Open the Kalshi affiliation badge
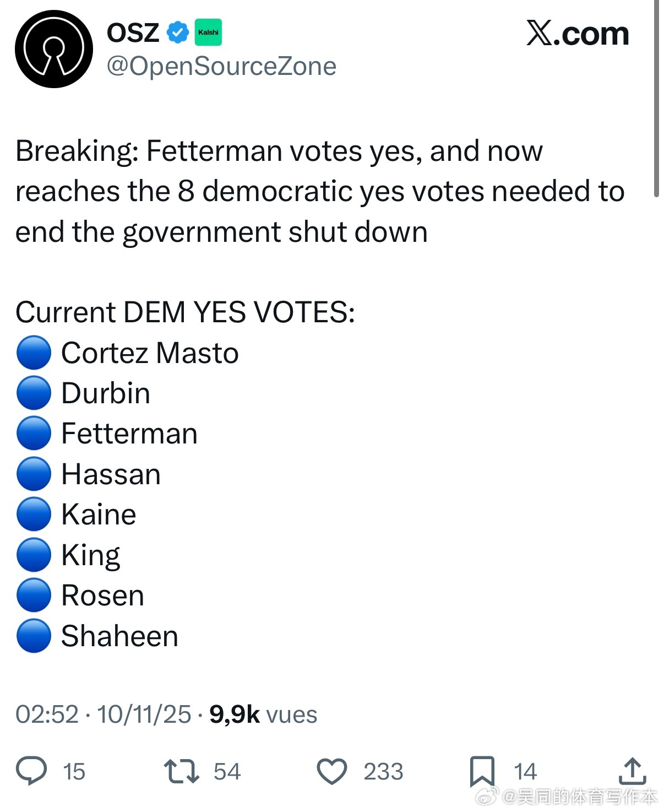The width and height of the screenshot is (664, 812). click(x=208, y=33)
